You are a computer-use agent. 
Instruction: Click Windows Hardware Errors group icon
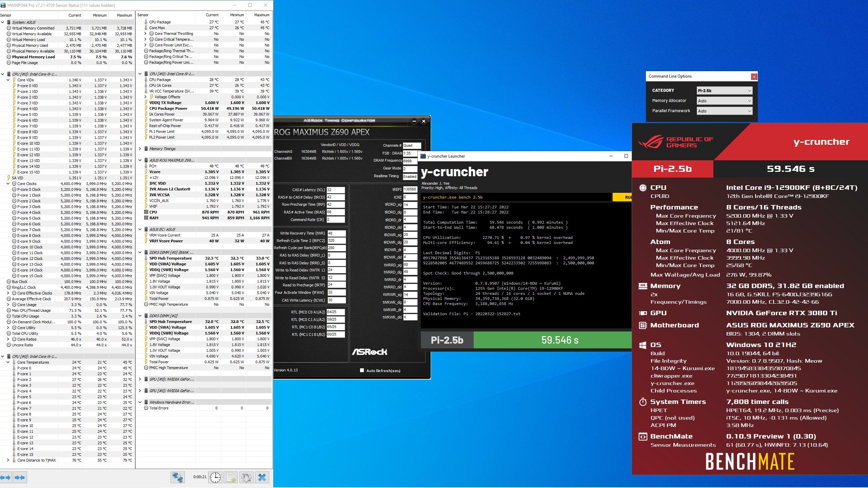tap(146, 402)
